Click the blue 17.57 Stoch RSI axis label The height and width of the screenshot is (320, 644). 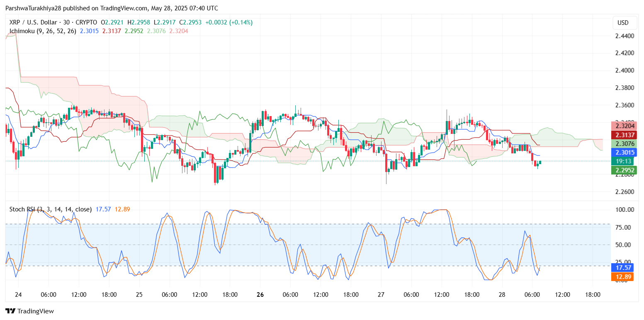point(623,268)
